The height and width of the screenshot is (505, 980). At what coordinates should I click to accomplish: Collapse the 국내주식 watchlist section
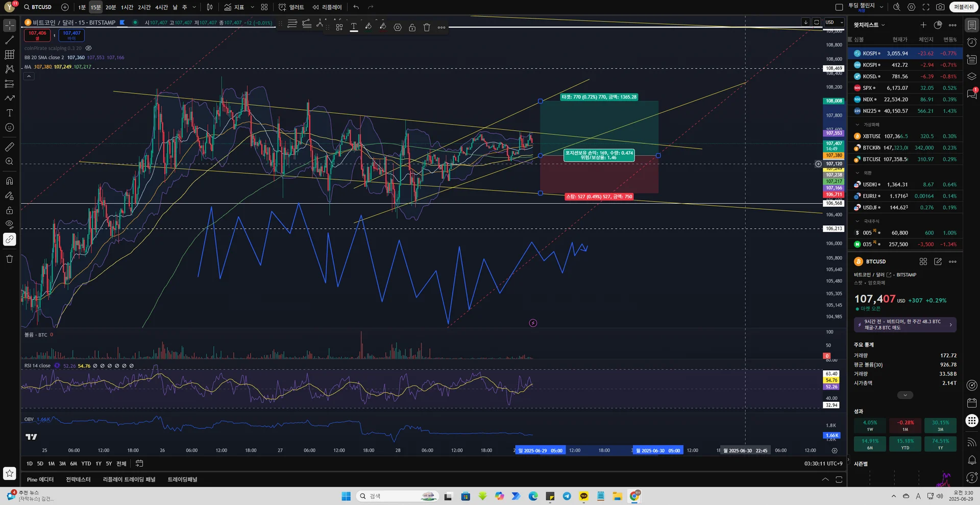click(x=857, y=222)
